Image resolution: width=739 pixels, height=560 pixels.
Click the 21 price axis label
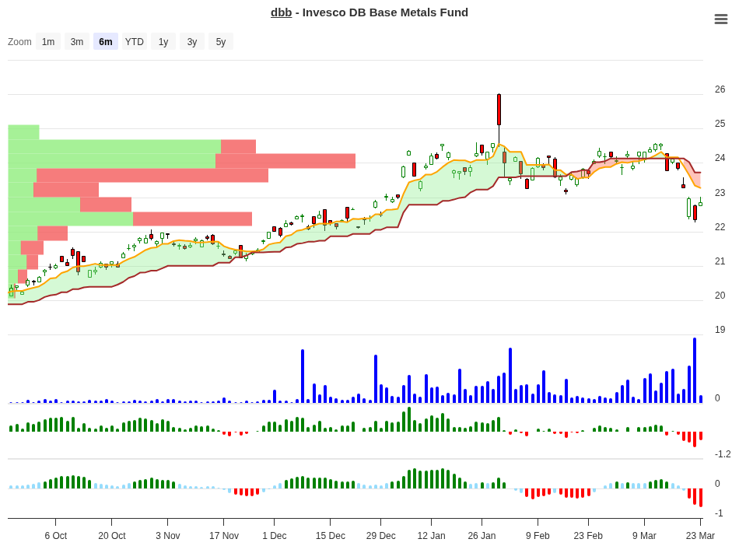tap(720, 261)
